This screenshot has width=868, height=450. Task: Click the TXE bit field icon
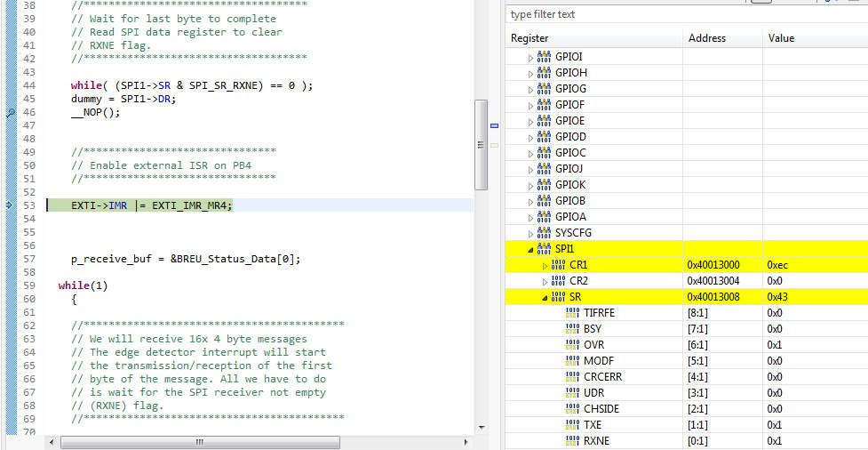pyautogui.click(x=572, y=426)
